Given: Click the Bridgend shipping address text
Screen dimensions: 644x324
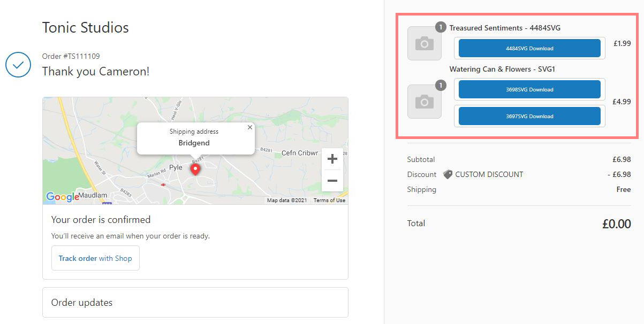Looking at the screenshot, I should coord(194,143).
